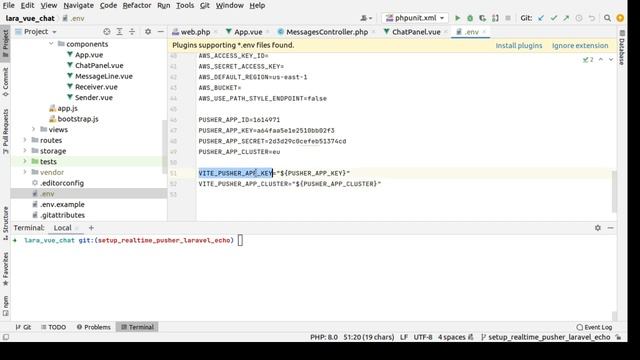Hide the Terminal panel
The width and height of the screenshot is (640, 360).
click(x=610, y=228)
